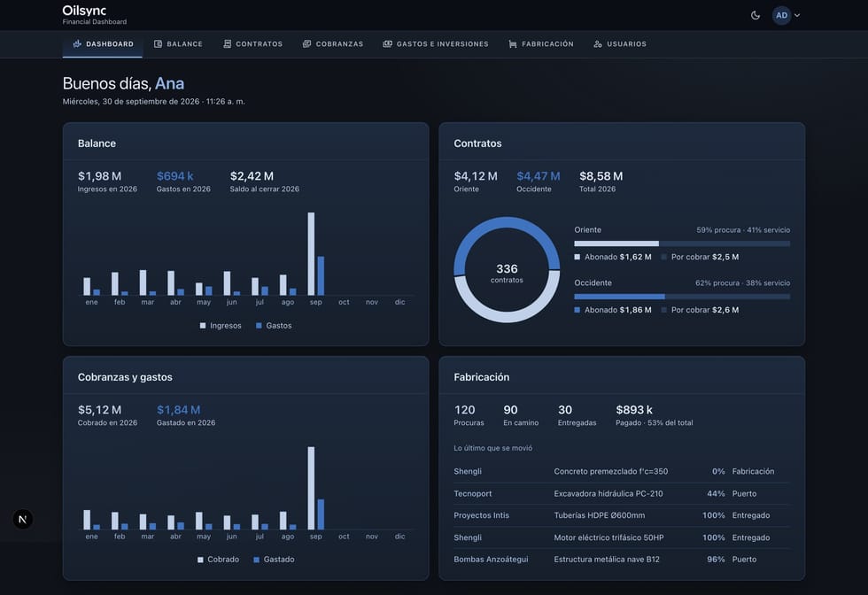The image size is (868, 595).
Task: Toggle the Gastado legend swatch
Action: coord(256,560)
